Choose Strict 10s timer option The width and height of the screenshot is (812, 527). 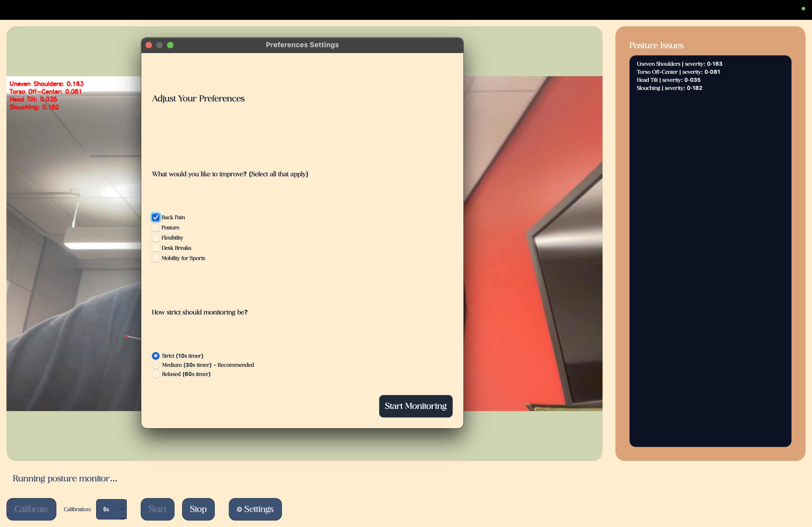click(155, 356)
